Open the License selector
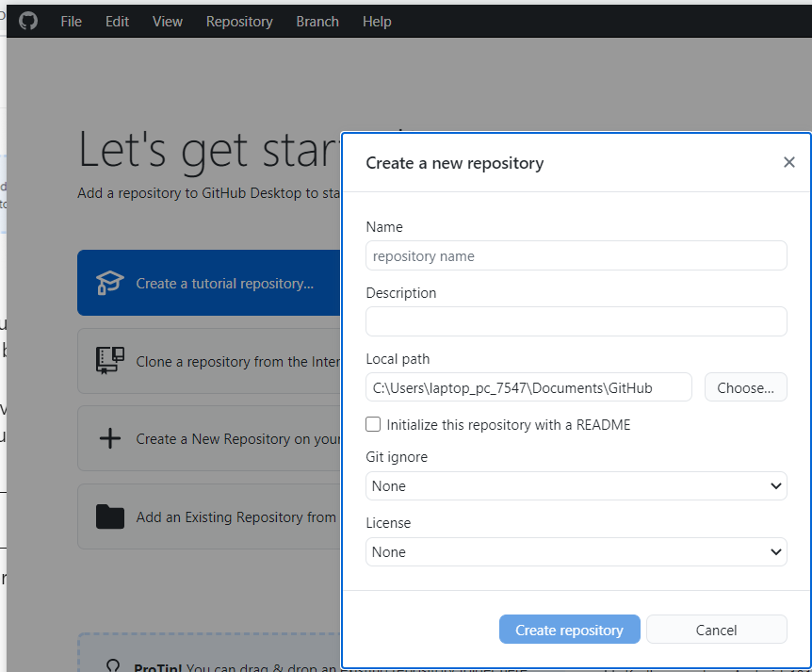Screen dimensions: 812x672 (576, 551)
